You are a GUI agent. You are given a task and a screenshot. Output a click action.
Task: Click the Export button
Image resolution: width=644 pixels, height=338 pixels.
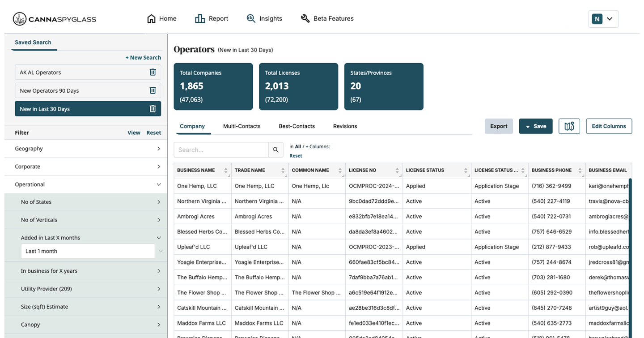[499, 126]
